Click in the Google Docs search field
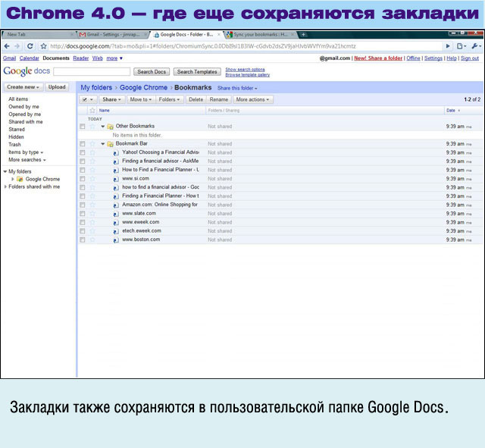This screenshot has width=485, height=448. [x=92, y=72]
